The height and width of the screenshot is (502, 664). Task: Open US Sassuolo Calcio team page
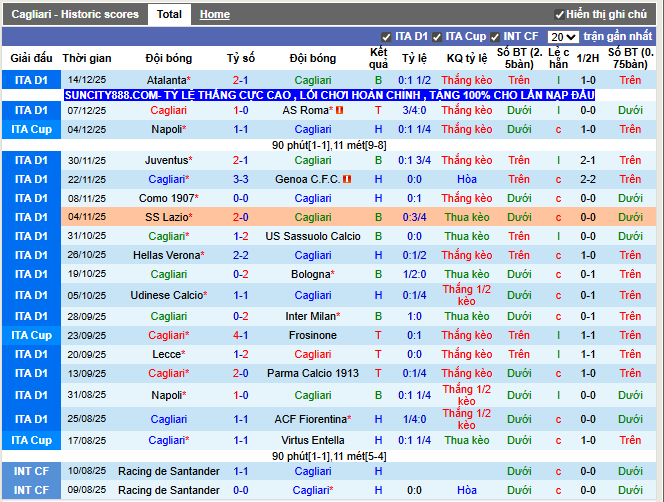pos(313,236)
